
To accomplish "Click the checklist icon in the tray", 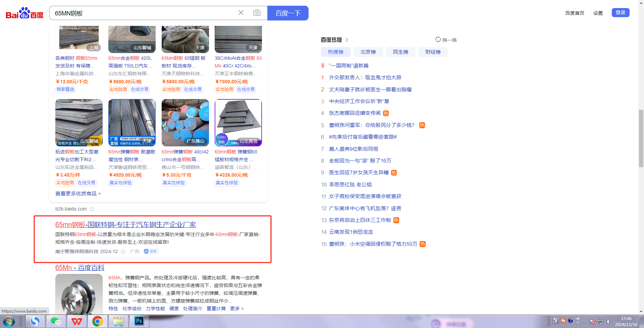I will pyautogui.click(x=556, y=321).
